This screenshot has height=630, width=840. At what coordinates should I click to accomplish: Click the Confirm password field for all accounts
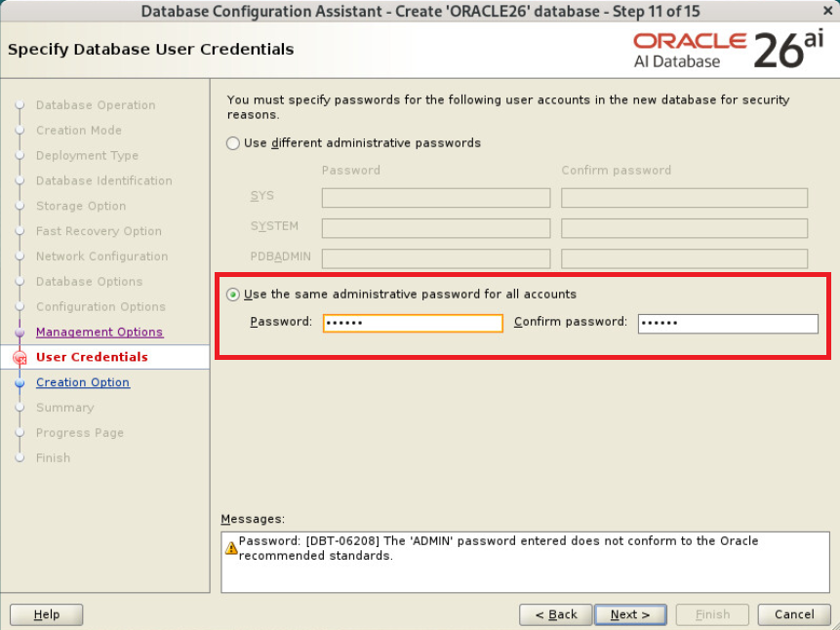coord(728,323)
